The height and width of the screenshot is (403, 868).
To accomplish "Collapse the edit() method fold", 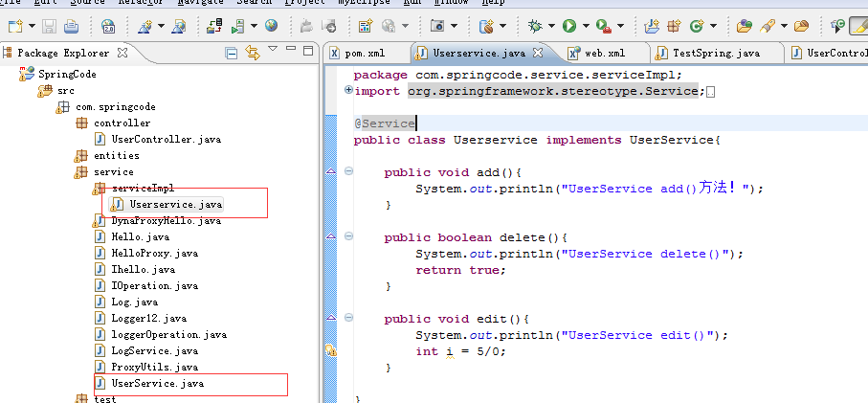I will 348,317.
